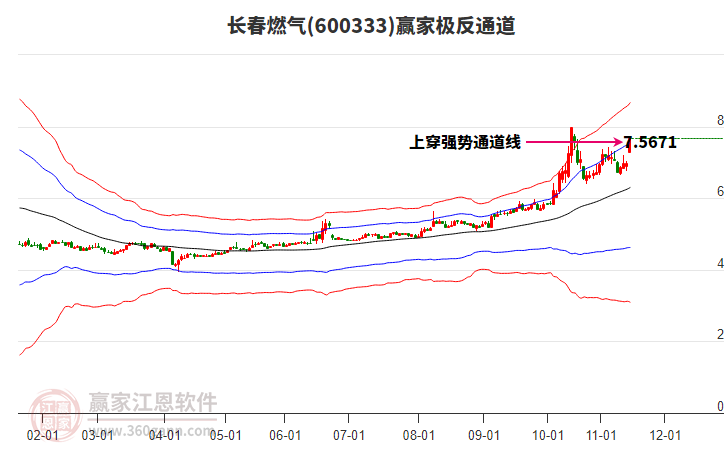Viewport: 726px width, 450px height.
Task: Click the 11-01 date axis label
Action: [601, 435]
